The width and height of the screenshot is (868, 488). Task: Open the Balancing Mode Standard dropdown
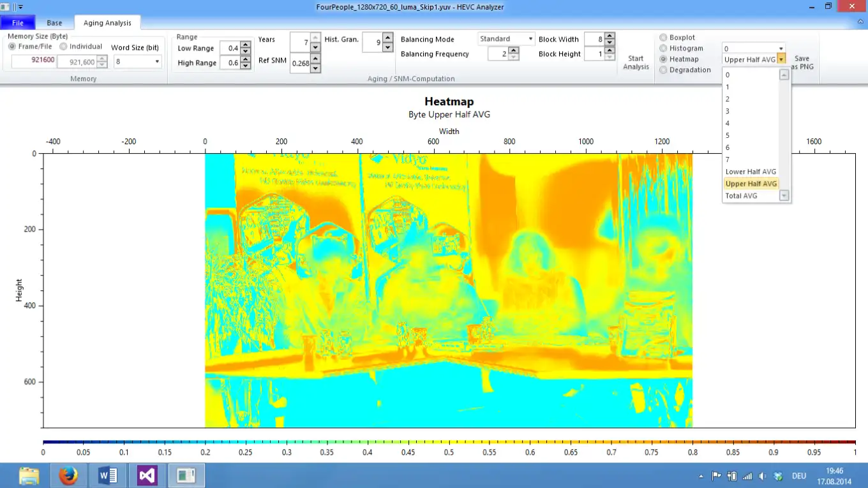point(506,39)
